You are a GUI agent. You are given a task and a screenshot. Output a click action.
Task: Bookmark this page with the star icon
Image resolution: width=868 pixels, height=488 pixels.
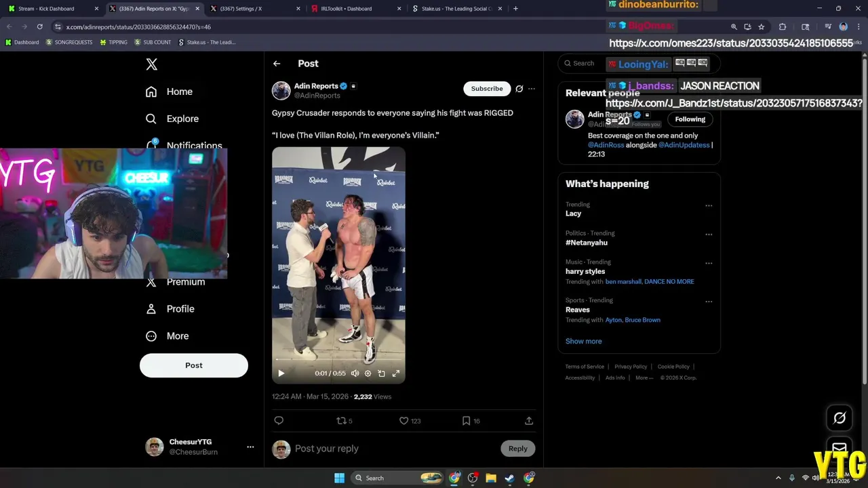[762, 27]
